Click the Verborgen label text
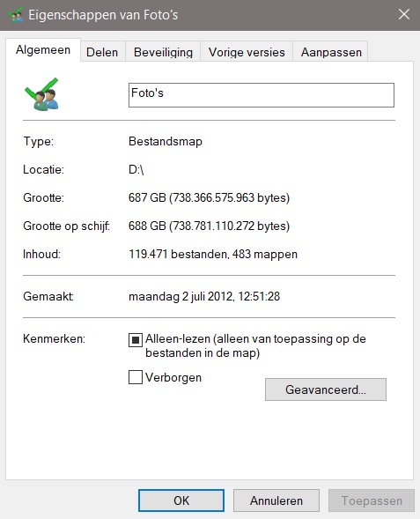420x519 pixels. (173, 378)
